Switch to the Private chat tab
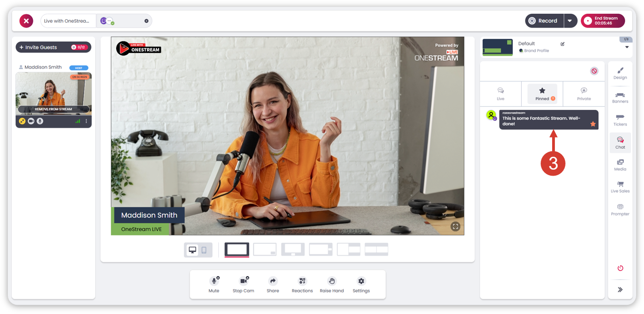 [584, 93]
